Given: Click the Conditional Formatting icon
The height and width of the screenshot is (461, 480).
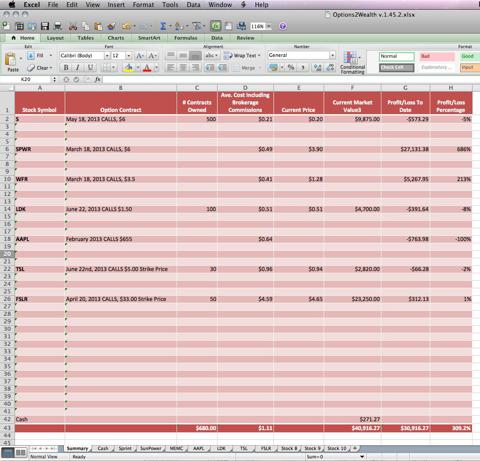Looking at the screenshot, I should (x=352, y=62).
